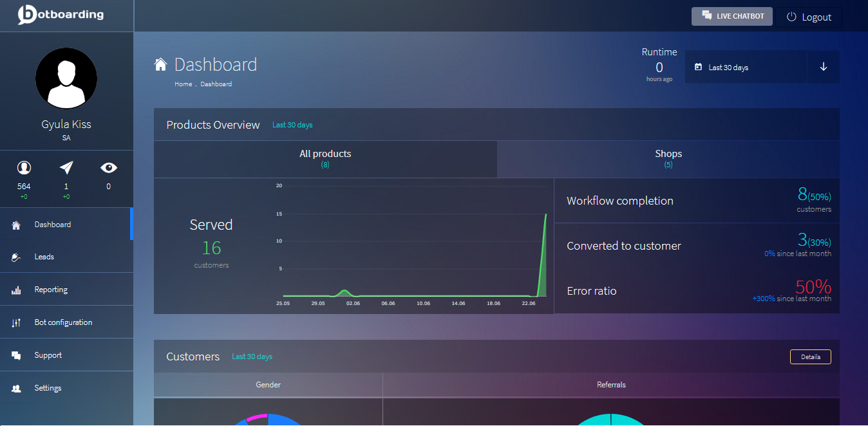Click the home icon beside Dashboard title
This screenshot has width=868, height=426.
pyautogui.click(x=161, y=64)
